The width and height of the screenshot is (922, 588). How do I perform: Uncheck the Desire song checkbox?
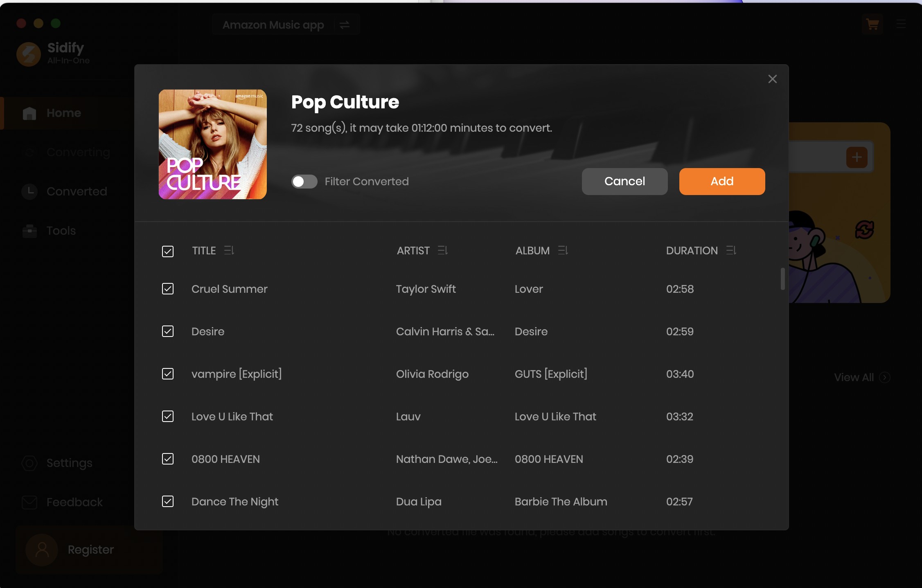pos(168,331)
